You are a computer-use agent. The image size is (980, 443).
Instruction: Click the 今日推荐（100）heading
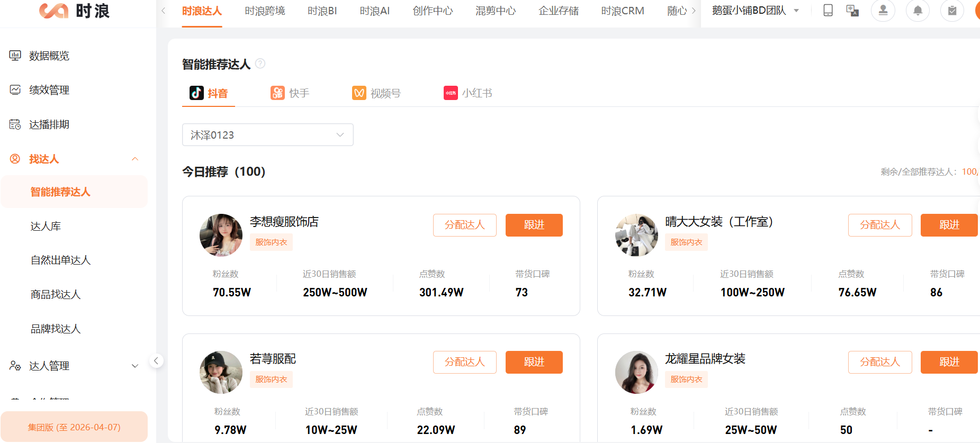(224, 171)
